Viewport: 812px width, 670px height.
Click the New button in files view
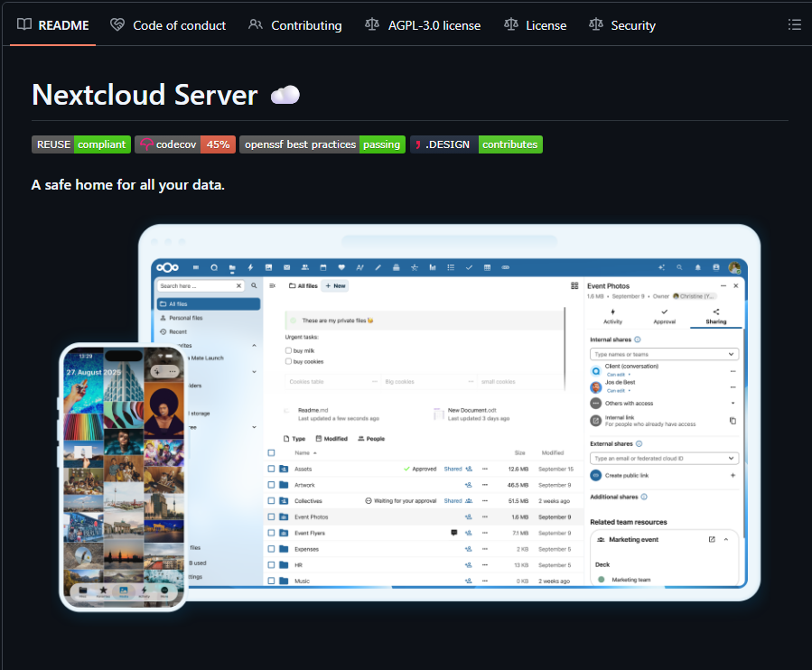point(335,286)
